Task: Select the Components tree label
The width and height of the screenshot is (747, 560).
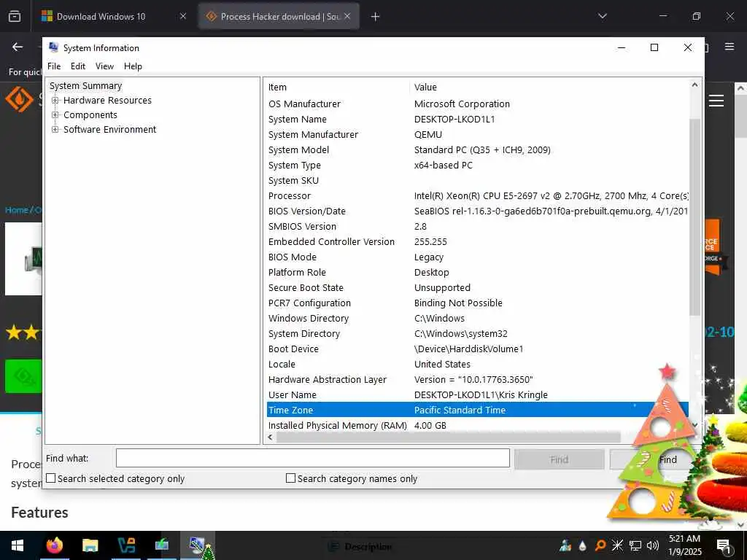Action: coord(90,114)
